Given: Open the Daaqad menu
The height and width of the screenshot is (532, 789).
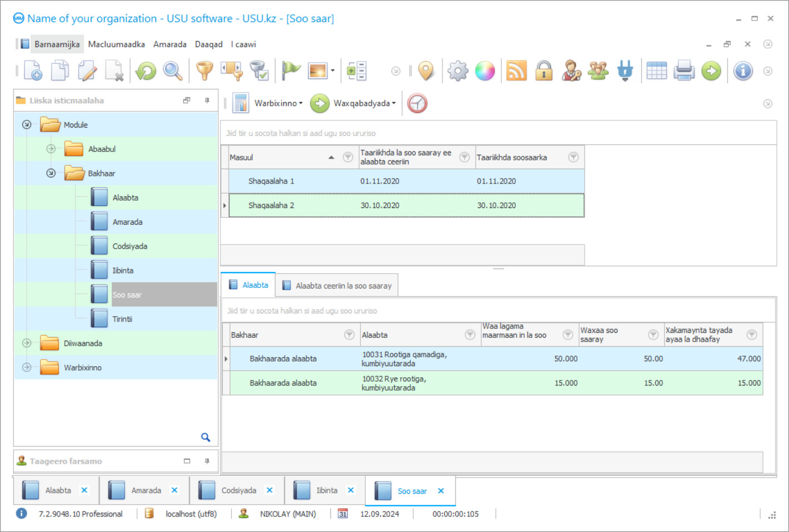Looking at the screenshot, I should 209,44.
